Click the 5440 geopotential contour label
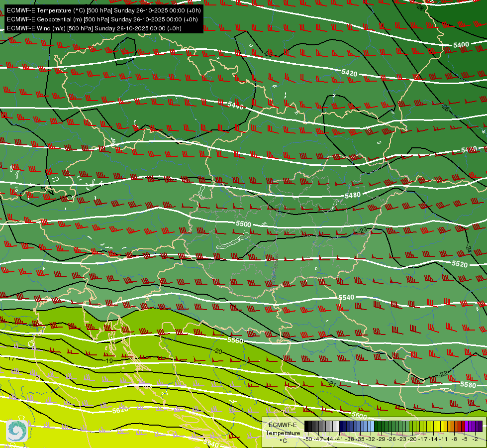Viewport: 487px width, 448px height. (235, 106)
